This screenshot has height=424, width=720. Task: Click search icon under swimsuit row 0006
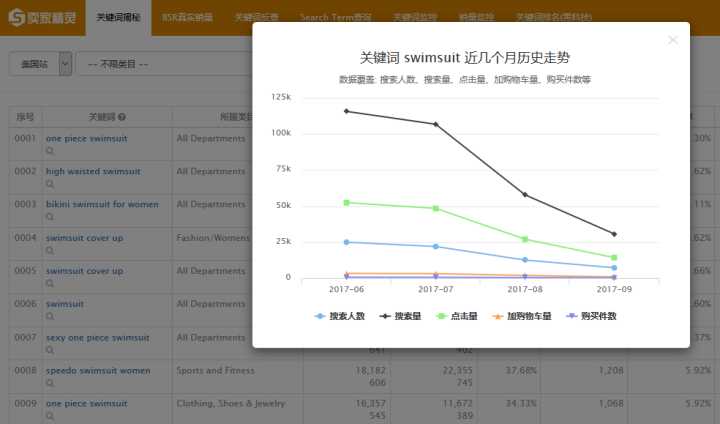click(x=50, y=316)
